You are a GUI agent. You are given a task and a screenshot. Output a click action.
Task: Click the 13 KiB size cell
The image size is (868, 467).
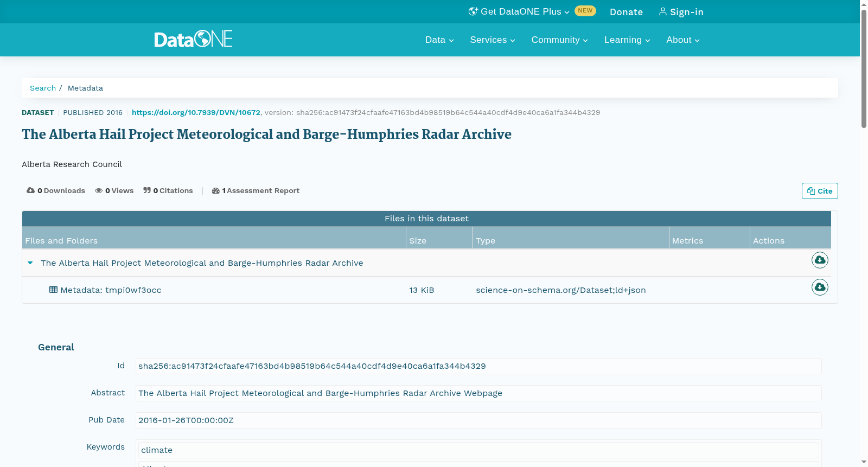[x=422, y=290]
